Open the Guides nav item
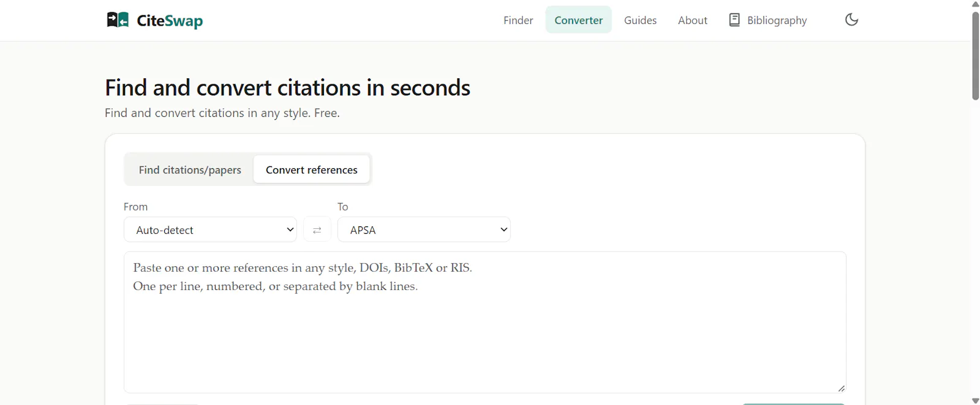Viewport: 980px width, 405px height. click(640, 20)
